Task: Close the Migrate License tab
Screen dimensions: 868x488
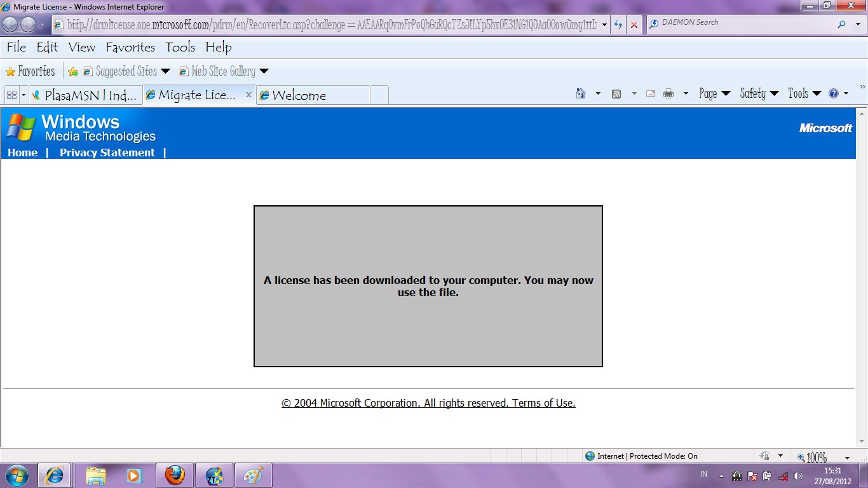Action: pos(248,95)
